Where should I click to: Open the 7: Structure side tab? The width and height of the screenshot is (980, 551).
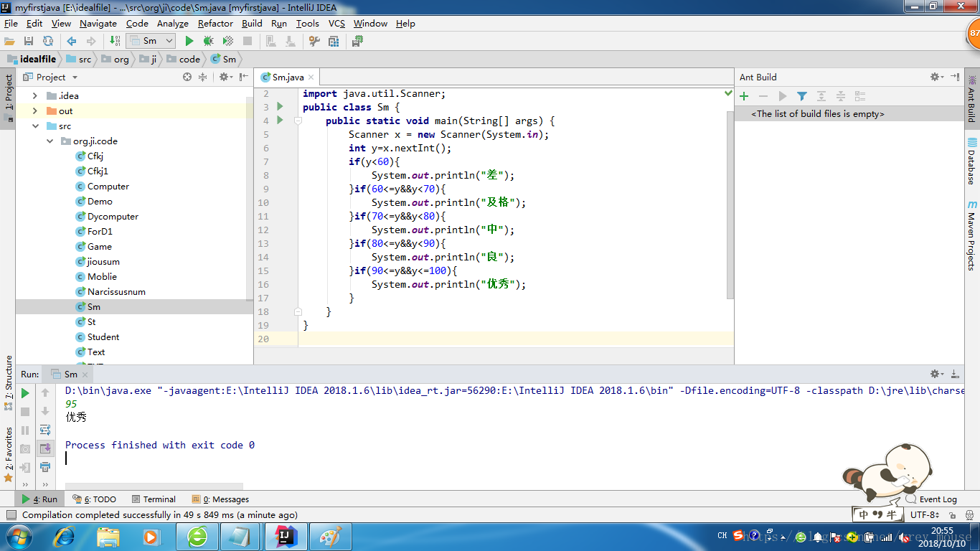point(9,382)
